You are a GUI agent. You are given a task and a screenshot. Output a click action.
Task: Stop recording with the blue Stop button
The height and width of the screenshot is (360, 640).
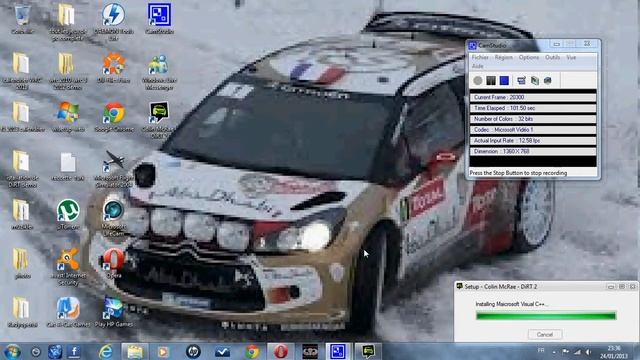coord(504,81)
